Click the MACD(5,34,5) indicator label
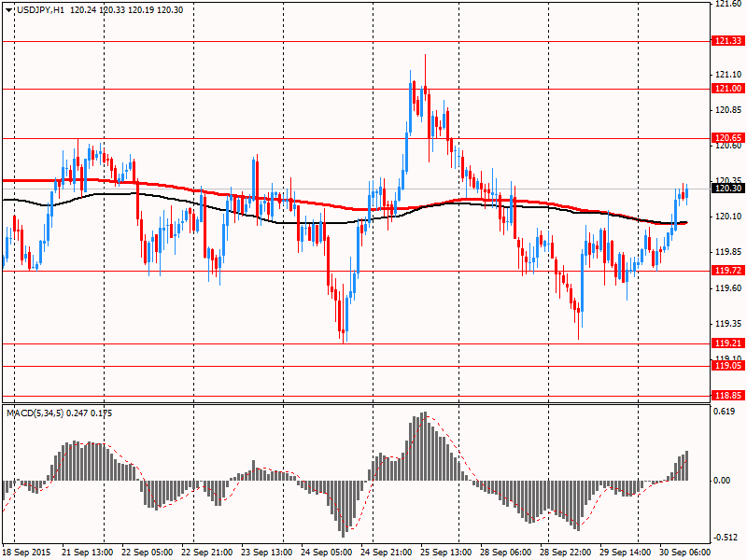The height and width of the screenshot is (560, 747). click(39, 413)
